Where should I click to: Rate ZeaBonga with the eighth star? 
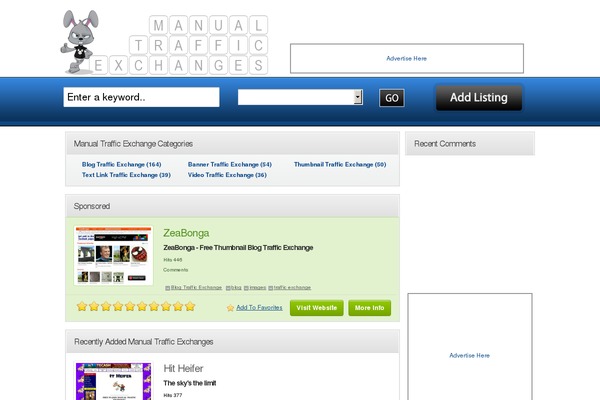point(166,306)
